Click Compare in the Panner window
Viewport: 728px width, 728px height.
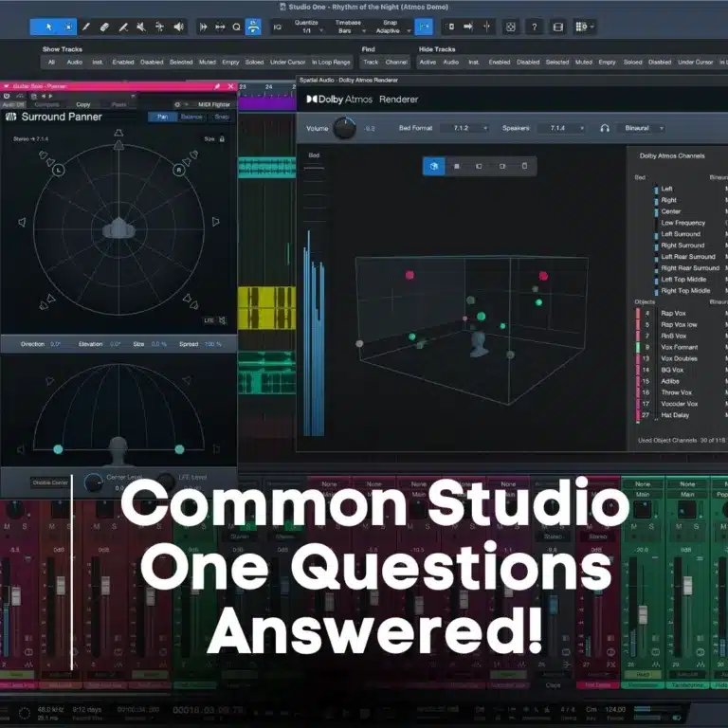tap(46, 104)
